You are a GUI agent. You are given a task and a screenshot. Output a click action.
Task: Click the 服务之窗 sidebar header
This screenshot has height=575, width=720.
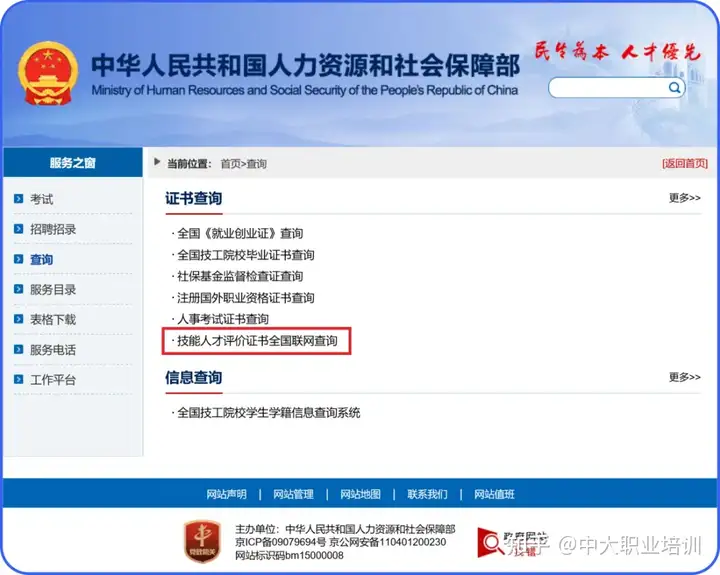tap(73, 163)
